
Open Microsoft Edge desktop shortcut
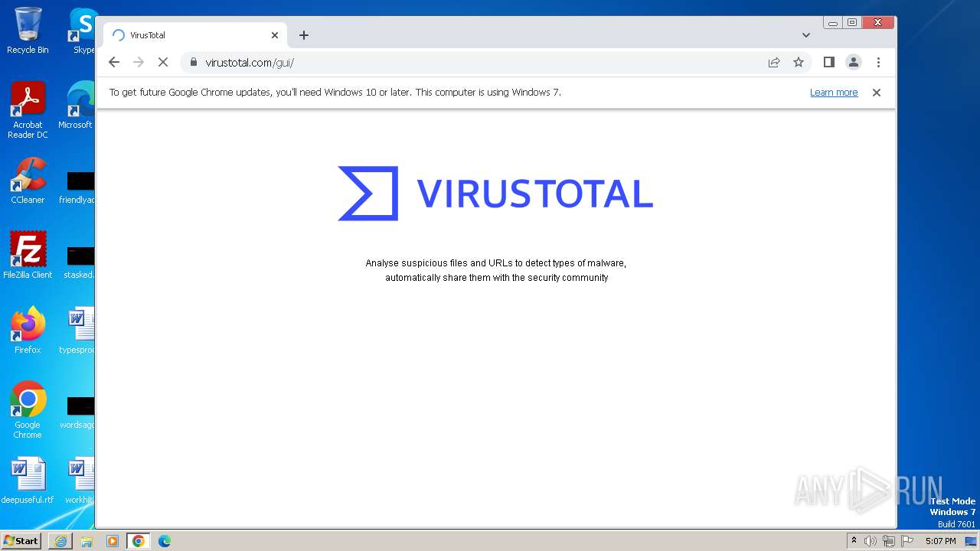[x=77, y=106]
